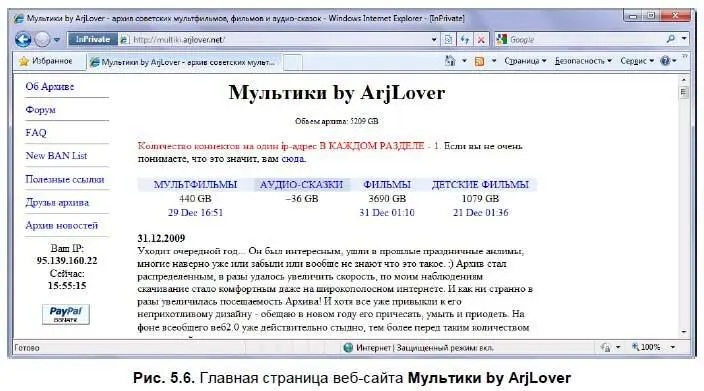Click the 29 Dec 16:51 date link
The width and height of the screenshot is (704, 391).
pos(195,212)
